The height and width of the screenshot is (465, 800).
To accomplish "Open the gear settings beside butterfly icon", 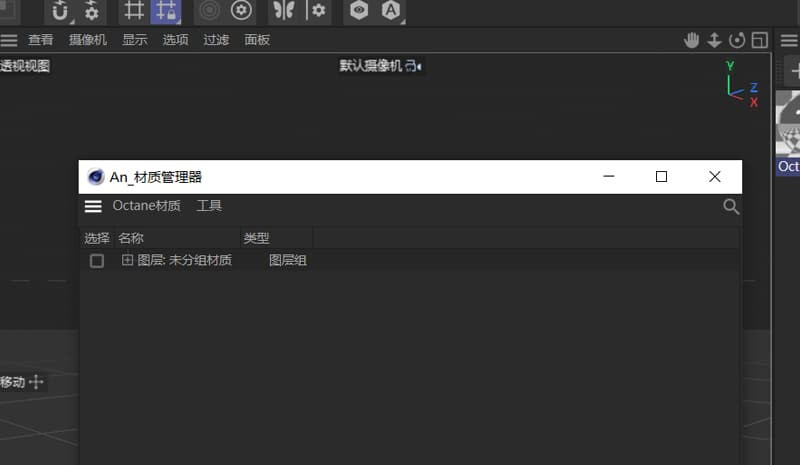I will (318, 11).
